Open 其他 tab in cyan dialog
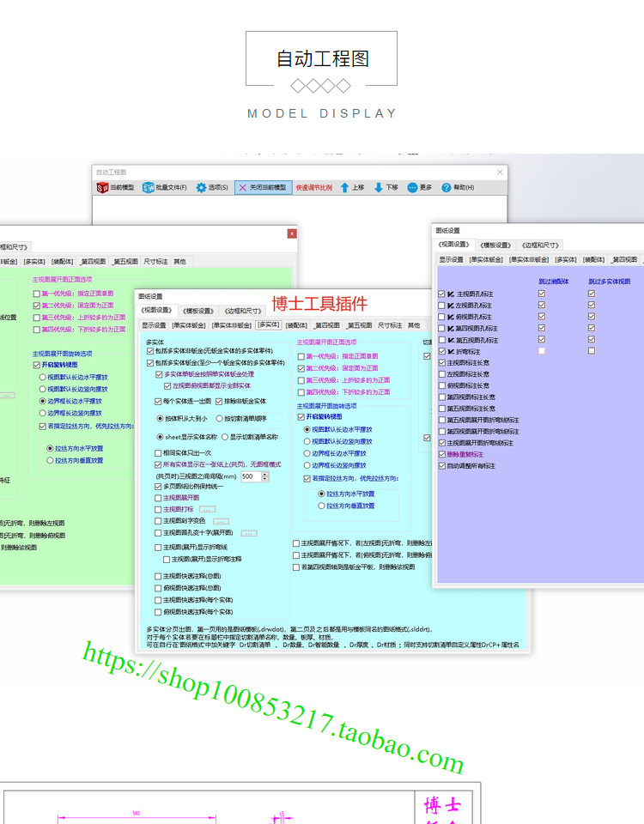This screenshot has height=824, width=644. (x=414, y=325)
